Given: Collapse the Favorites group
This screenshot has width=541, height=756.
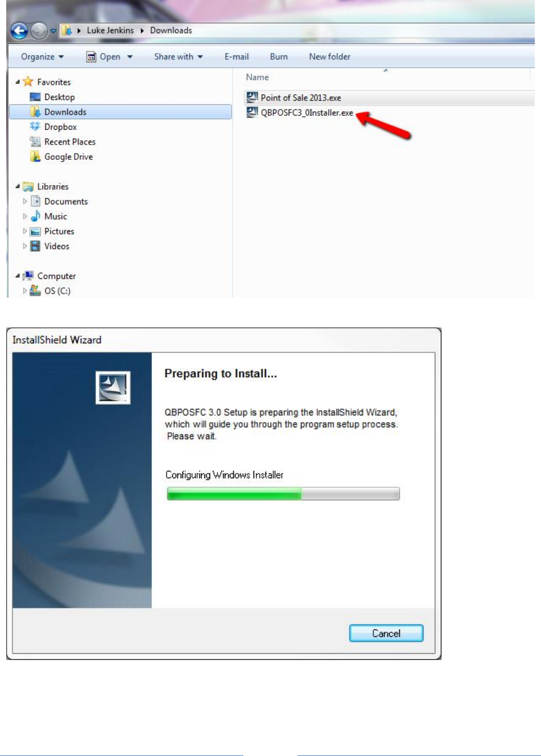Looking at the screenshot, I should tap(18, 82).
